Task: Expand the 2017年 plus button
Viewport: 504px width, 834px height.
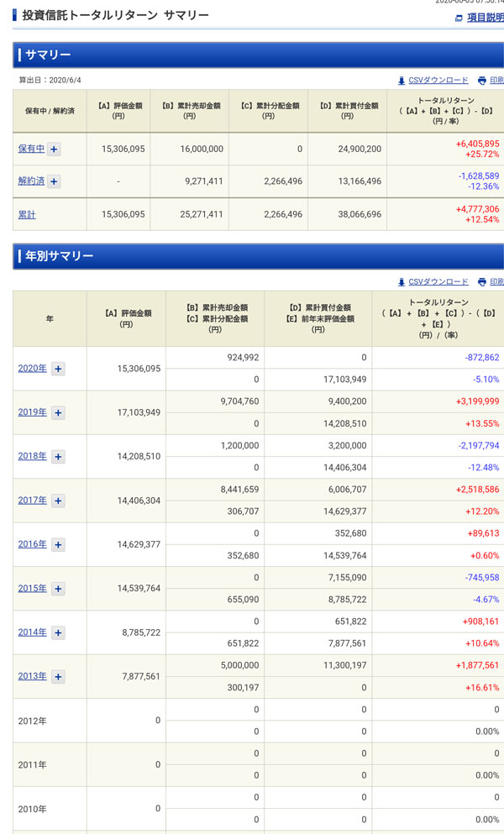Action: click(58, 501)
